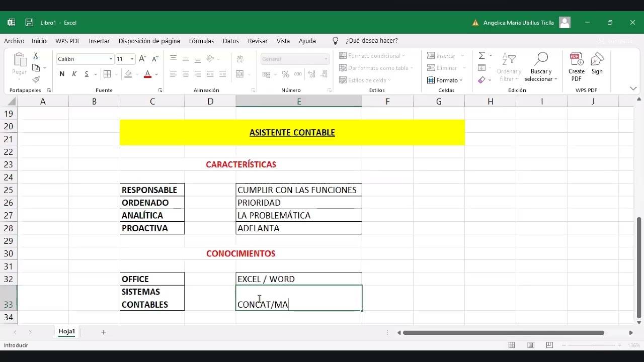644x362 pixels.
Task: Toggle italic formatting K button
Action: pos(74,74)
